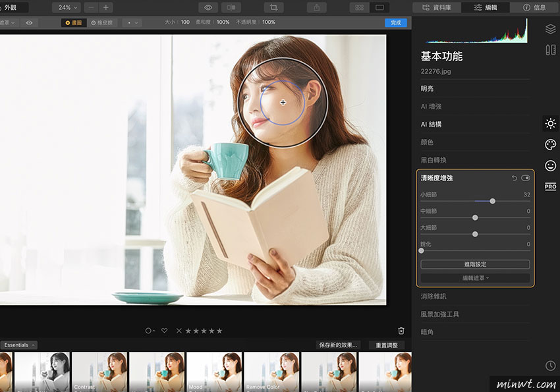
Task: Open the canvas tools icon
Action: click(550, 49)
